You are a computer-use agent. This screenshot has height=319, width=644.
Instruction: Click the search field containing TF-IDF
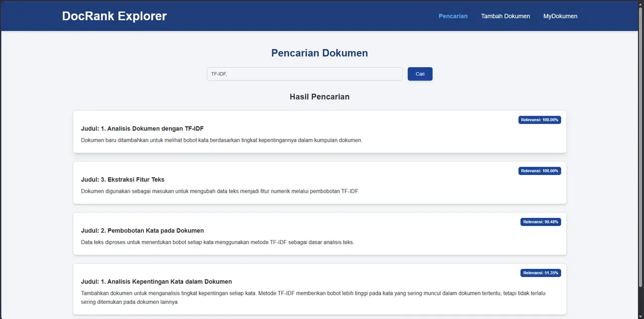(304, 74)
